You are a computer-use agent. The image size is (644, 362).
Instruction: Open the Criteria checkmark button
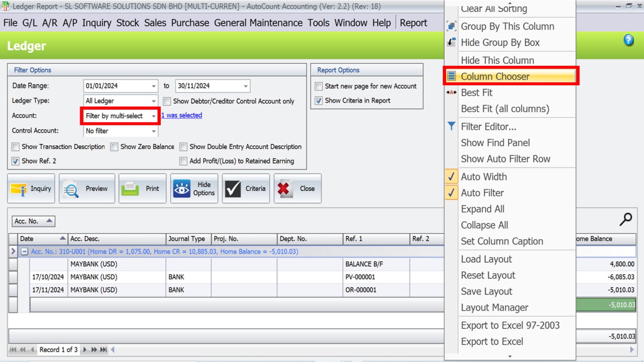coord(246,189)
